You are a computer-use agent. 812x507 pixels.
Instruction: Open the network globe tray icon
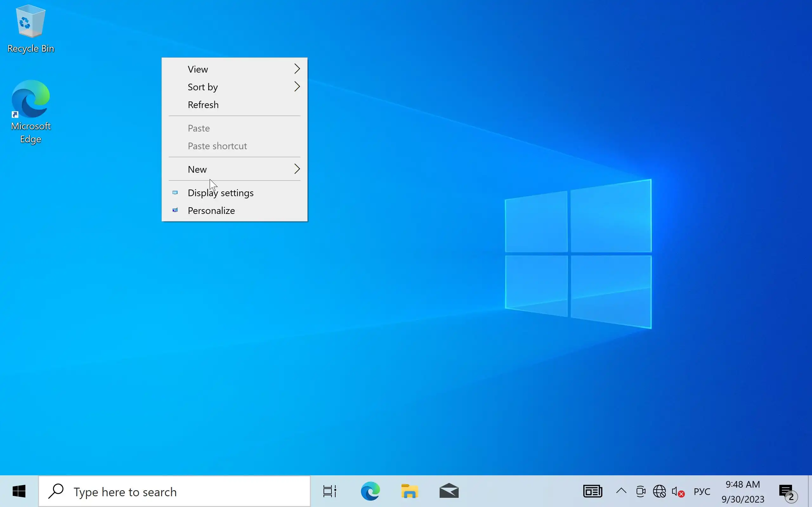click(659, 492)
